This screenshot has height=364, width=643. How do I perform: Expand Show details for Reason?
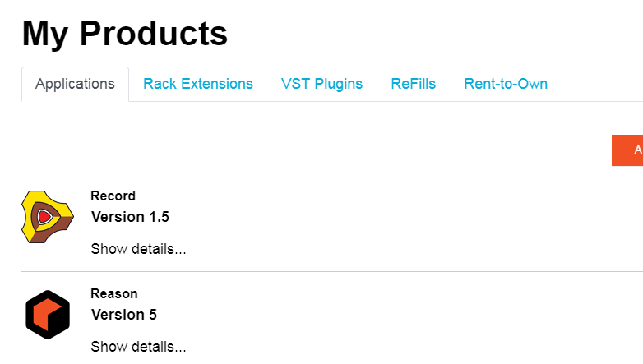click(138, 347)
